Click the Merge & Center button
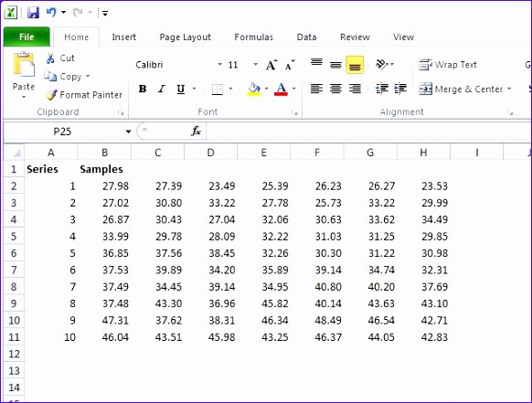532x403 pixels. click(461, 89)
